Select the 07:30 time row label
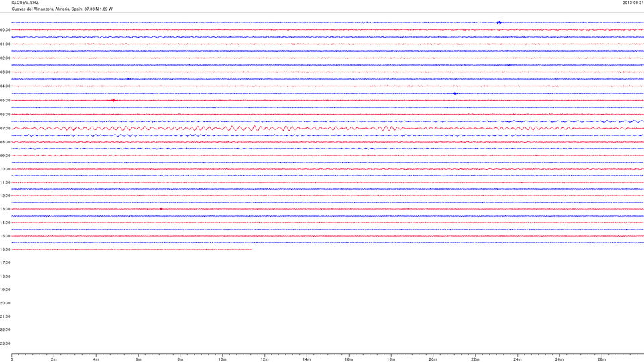 click(5, 129)
